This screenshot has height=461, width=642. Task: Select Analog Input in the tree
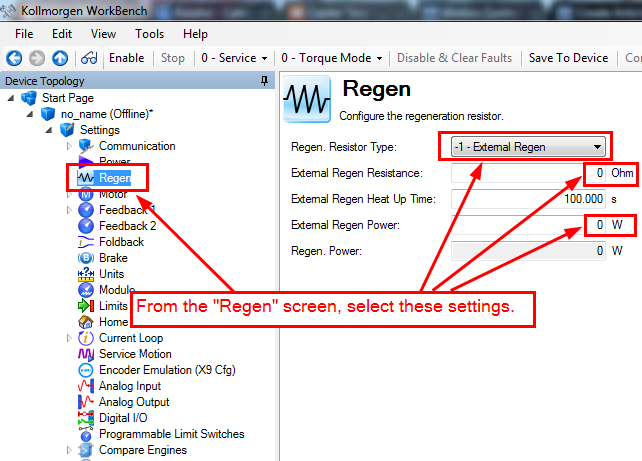pyautogui.click(x=130, y=386)
